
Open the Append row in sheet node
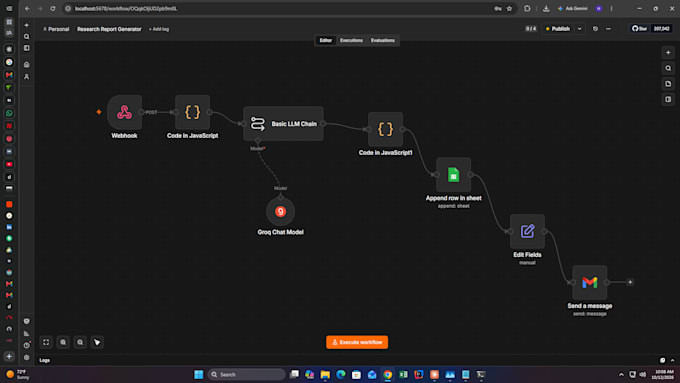(454, 175)
